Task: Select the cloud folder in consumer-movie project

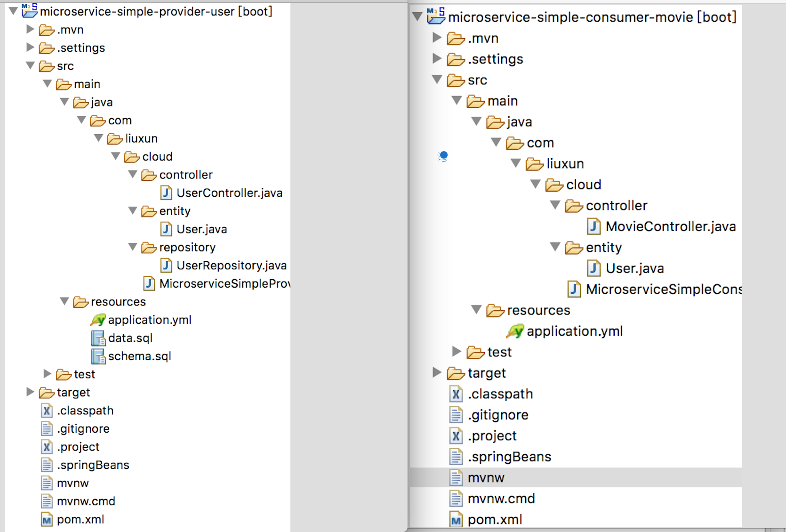Action: [x=584, y=185]
